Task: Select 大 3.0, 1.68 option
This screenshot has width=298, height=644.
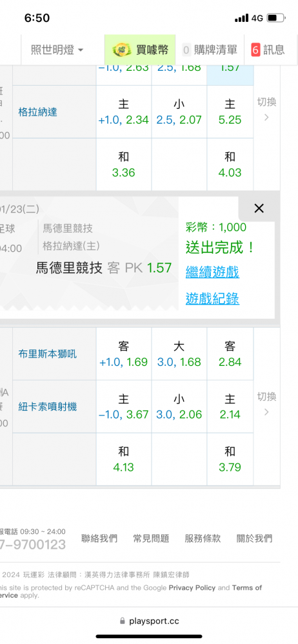Action: [179, 354]
